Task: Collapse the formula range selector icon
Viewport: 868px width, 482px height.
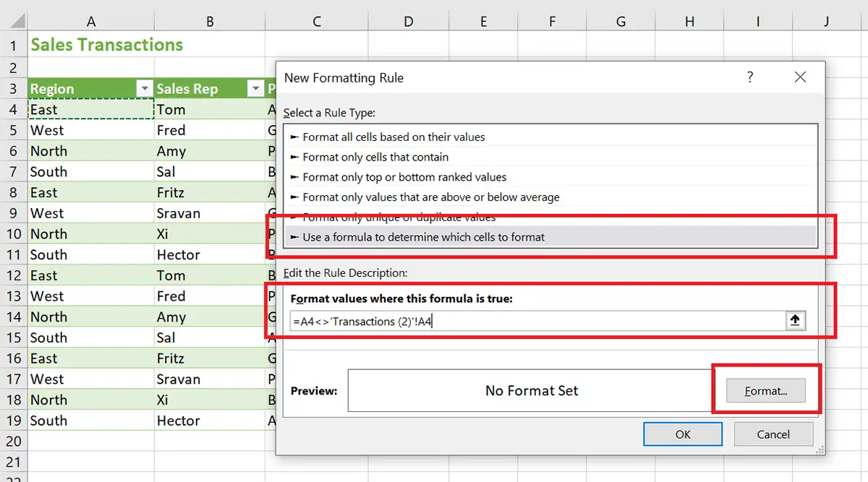Action: pos(795,321)
